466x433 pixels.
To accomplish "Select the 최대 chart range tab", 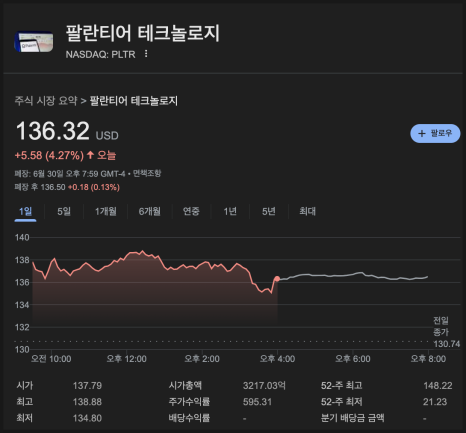I will pos(307,211).
